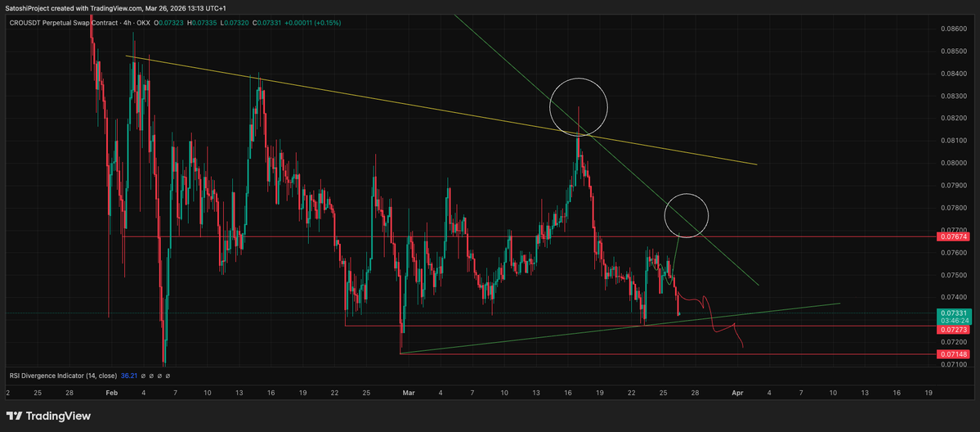Click the 0.07600 price axis value

[x=952, y=253]
